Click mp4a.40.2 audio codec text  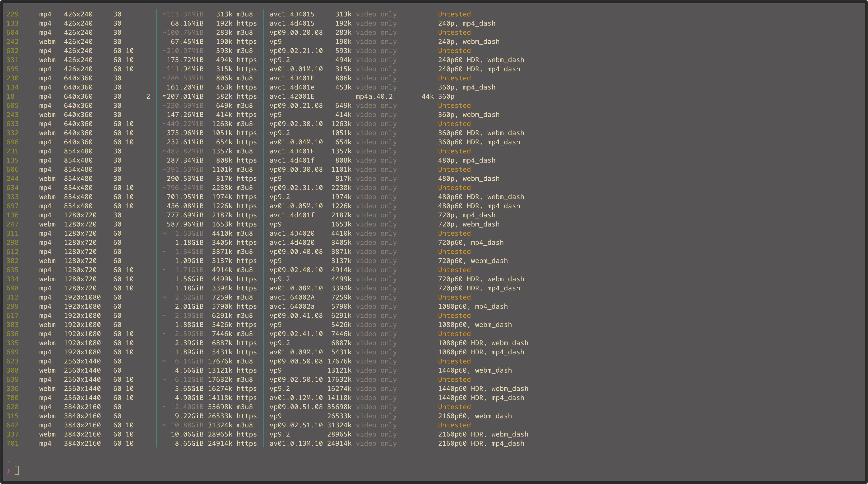374,96
